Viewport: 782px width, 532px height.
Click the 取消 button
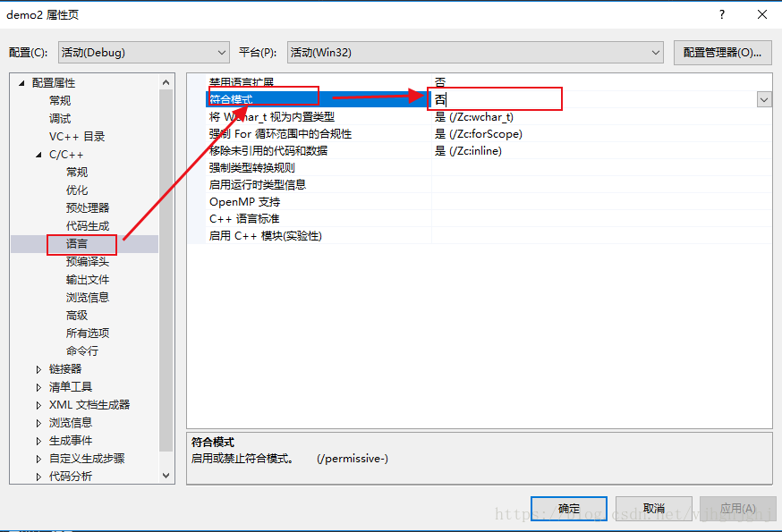pos(653,509)
